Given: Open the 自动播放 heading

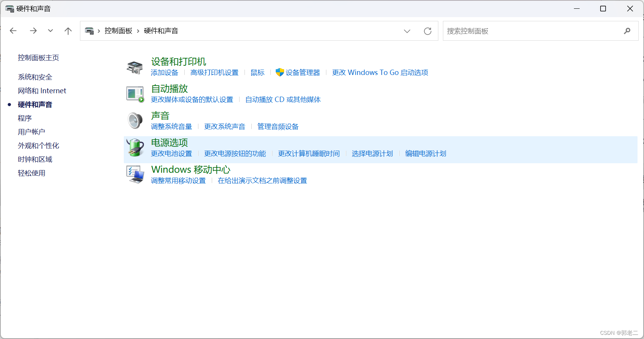Looking at the screenshot, I should 169,89.
